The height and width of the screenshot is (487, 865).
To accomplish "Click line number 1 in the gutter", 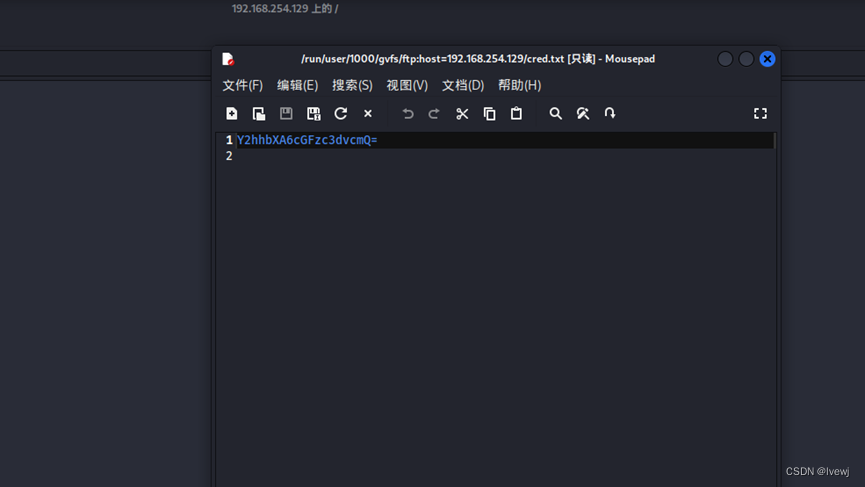I will (x=229, y=140).
